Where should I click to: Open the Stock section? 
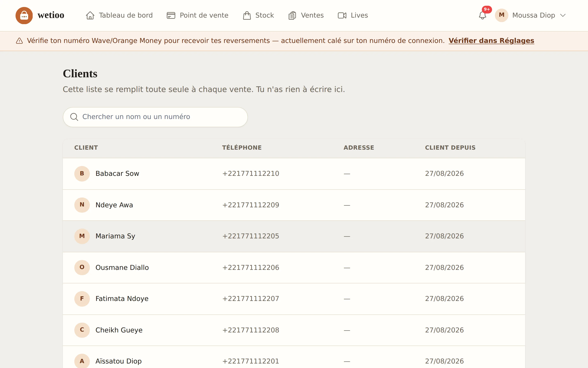pyautogui.click(x=258, y=15)
